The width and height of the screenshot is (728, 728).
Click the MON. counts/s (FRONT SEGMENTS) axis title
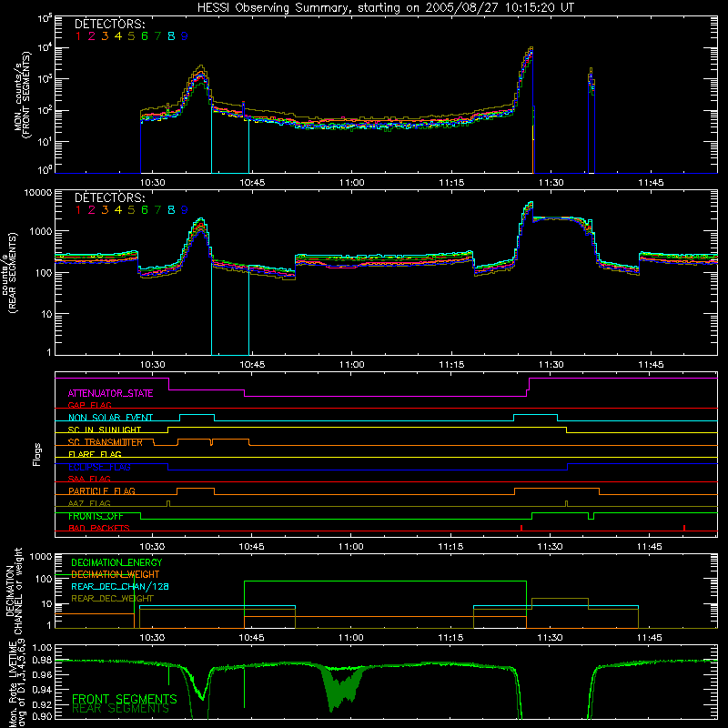[x=22, y=95]
